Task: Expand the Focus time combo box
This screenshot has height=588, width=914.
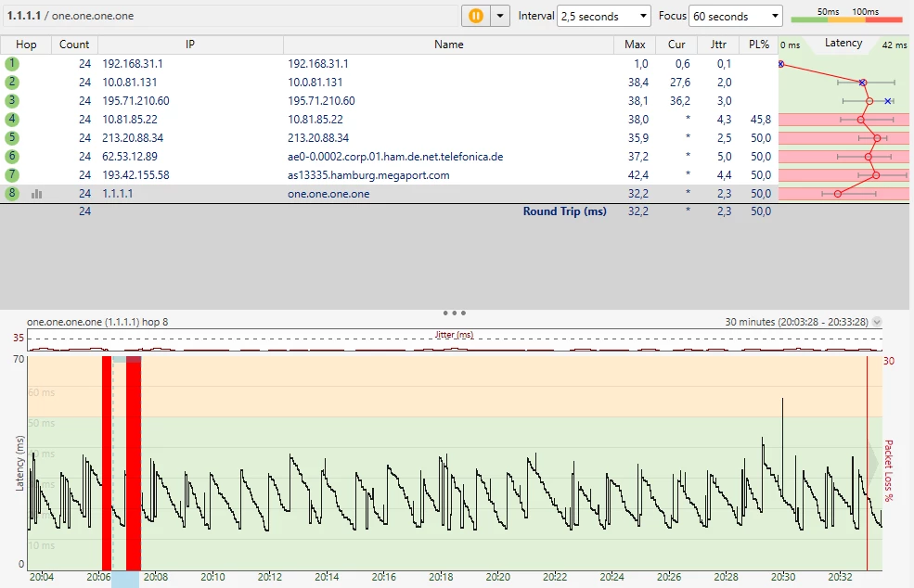Action: [737, 17]
